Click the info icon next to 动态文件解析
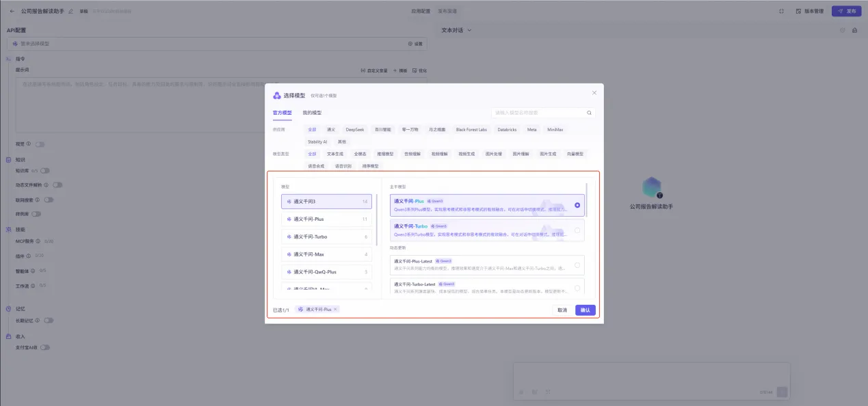The width and height of the screenshot is (868, 406). click(x=47, y=185)
